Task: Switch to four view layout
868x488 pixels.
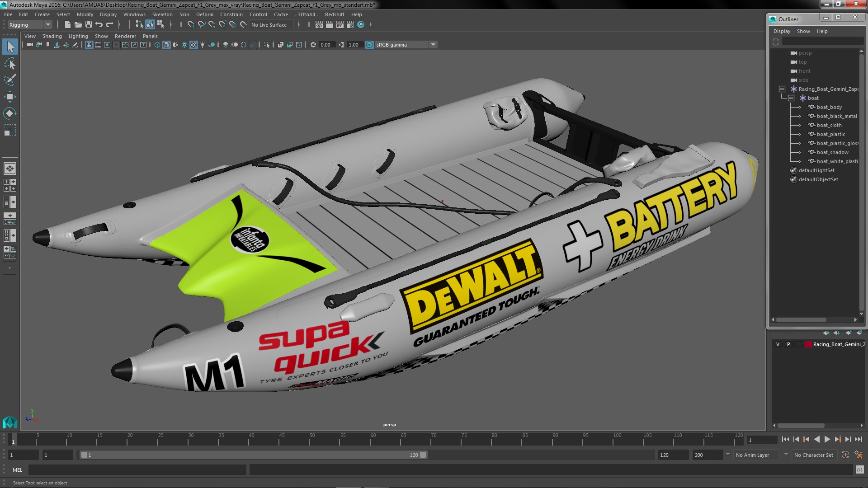Action: click(x=10, y=185)
